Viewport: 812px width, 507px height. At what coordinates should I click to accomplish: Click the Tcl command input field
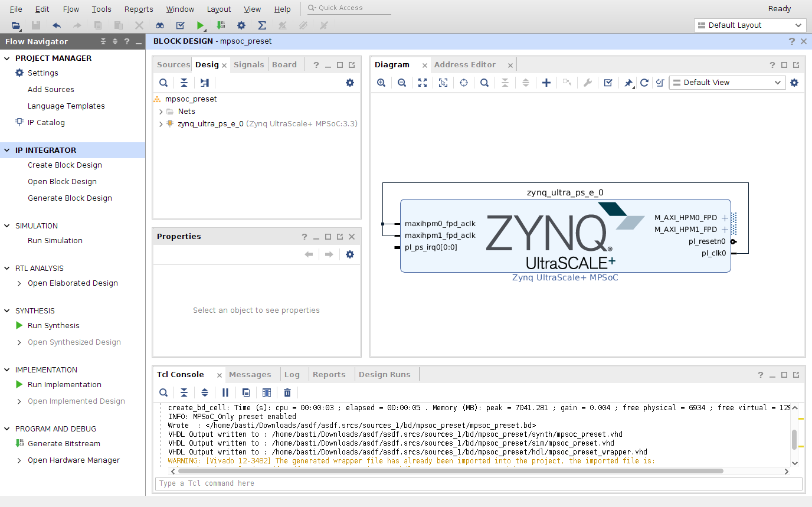[x=478, y=483]
